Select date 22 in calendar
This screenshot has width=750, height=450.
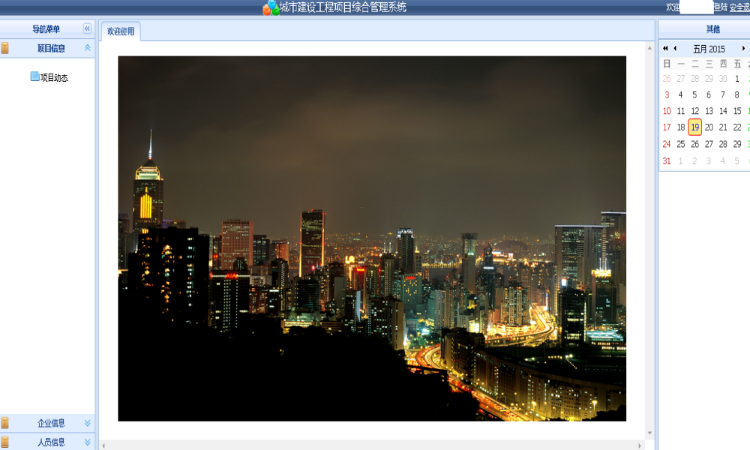point(737,127)
